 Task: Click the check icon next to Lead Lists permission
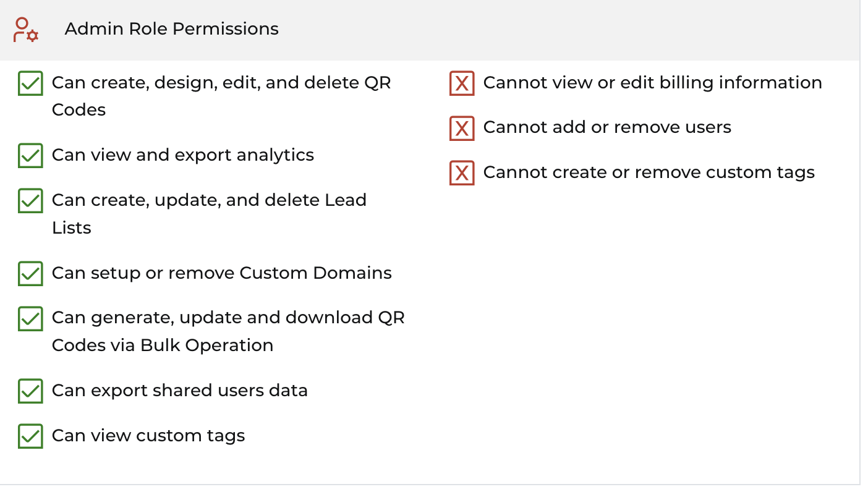[30, 201]
